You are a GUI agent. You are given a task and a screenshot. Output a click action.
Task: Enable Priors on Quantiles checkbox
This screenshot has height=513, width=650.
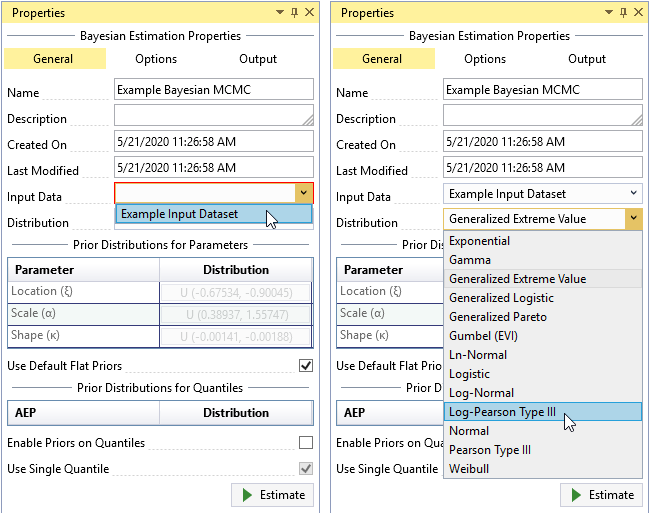[x=306, y=443]
